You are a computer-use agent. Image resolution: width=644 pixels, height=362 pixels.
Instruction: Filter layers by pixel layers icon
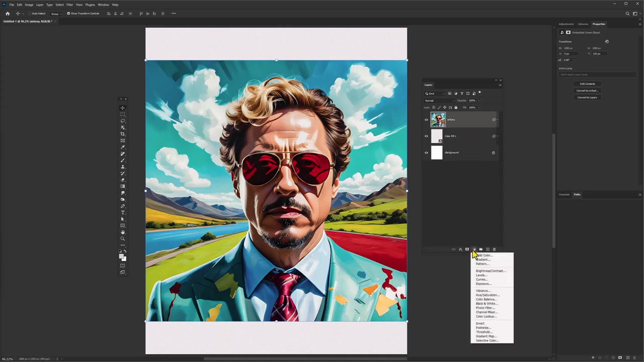click(x=450, y=94)
